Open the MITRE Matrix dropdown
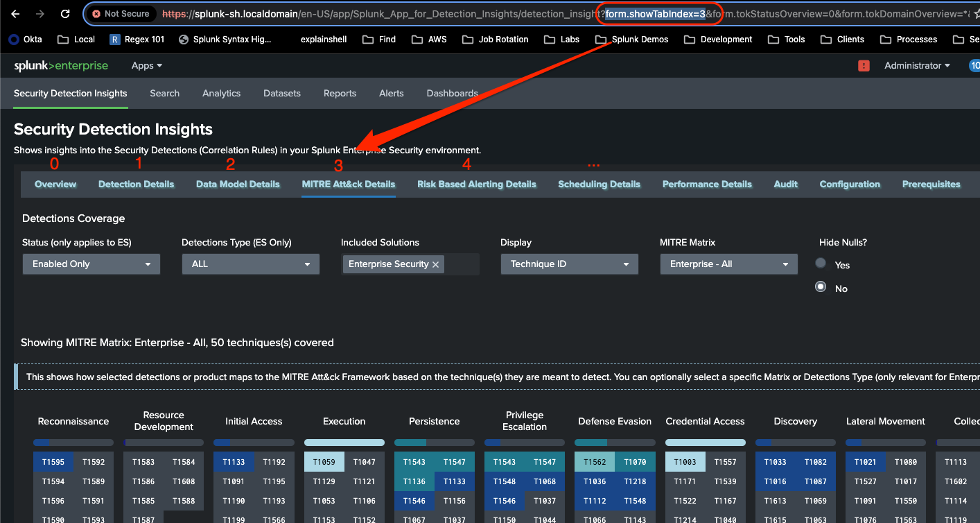 728,264
